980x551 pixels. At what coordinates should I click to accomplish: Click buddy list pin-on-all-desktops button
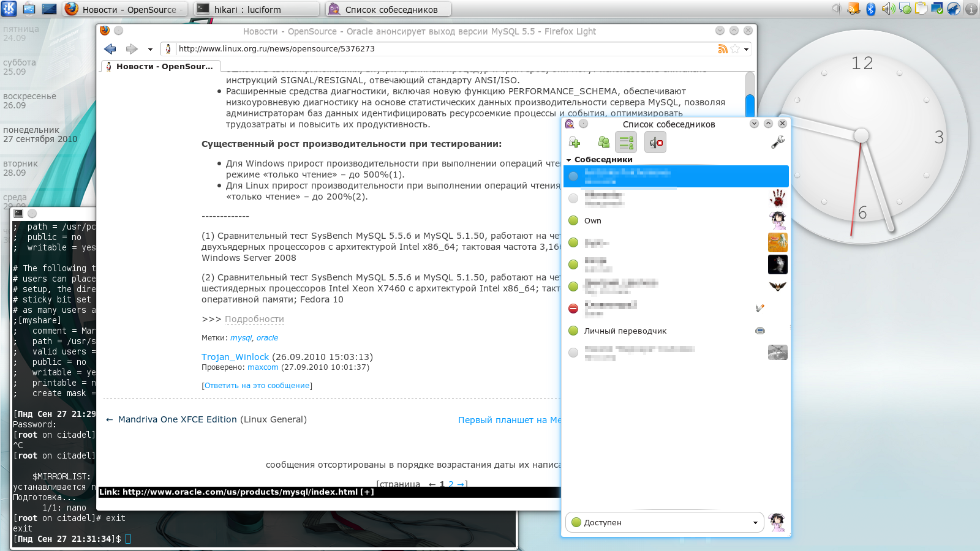click(x=584, y=124)
